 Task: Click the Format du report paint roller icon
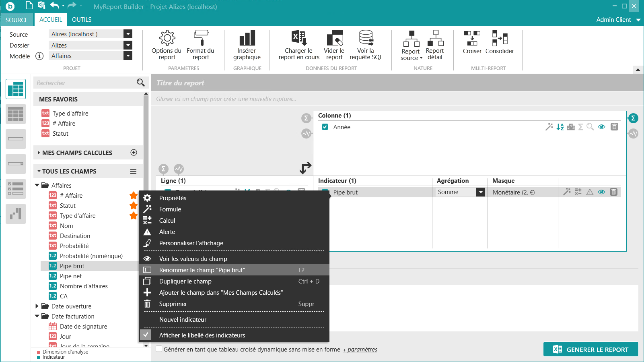click(201, 38)
